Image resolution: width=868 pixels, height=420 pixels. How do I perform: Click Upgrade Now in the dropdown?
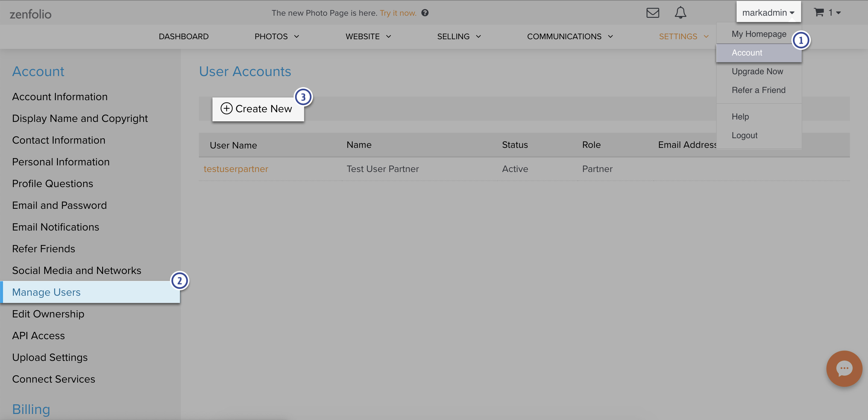pyautogui.click(x=757, y=71)
